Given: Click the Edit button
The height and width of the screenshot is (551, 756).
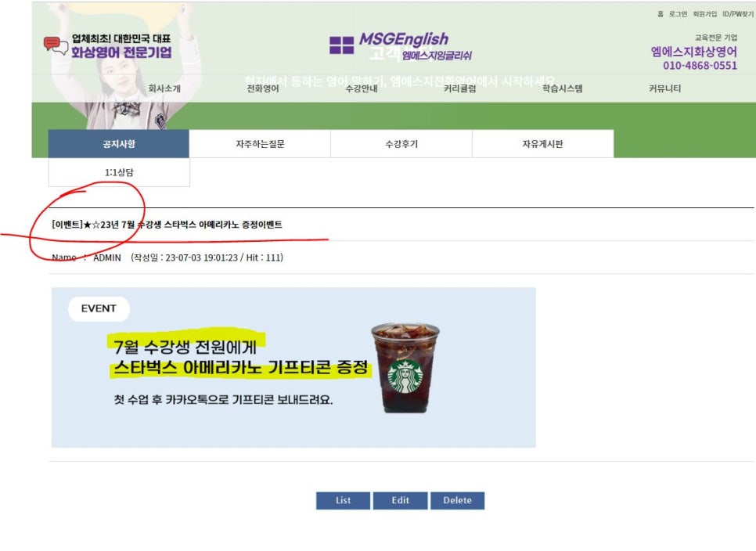Looking at the screenshot, I should point(400,500).
